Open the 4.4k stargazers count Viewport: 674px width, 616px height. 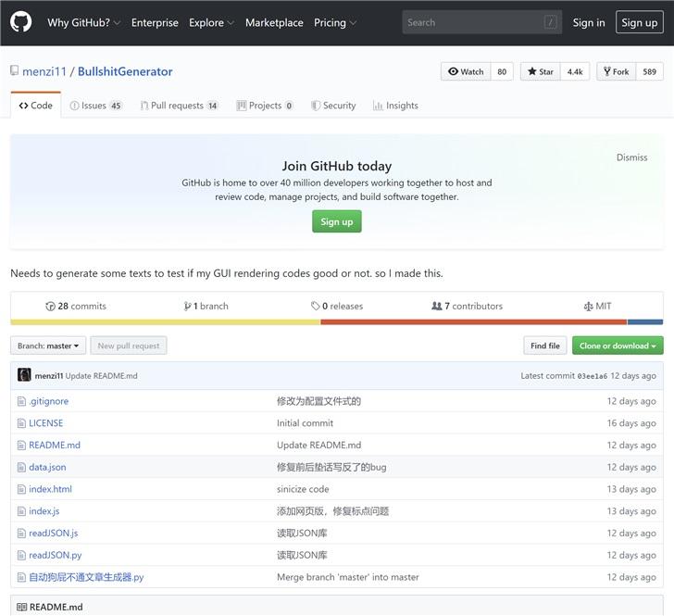[575, 71]
